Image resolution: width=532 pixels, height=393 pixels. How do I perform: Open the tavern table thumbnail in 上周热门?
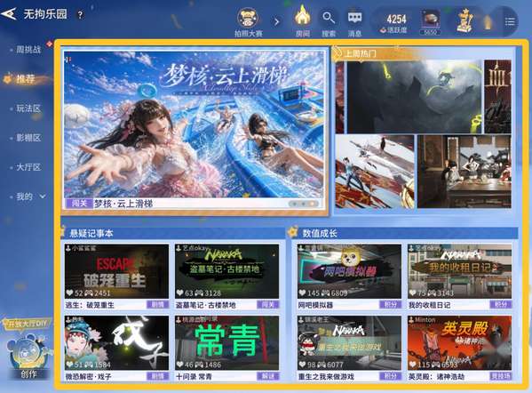[x=465, y=172]
